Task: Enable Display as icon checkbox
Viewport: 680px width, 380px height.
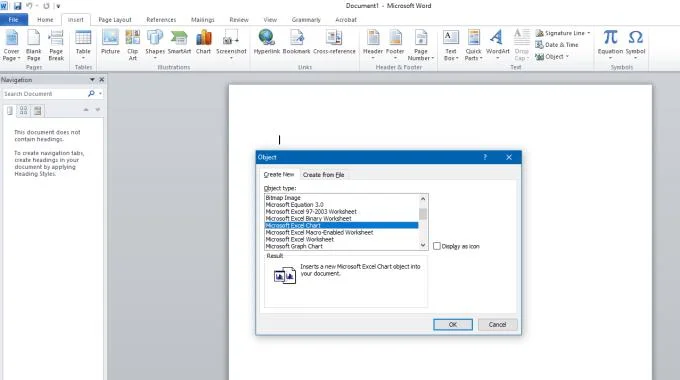Action: 437,246
